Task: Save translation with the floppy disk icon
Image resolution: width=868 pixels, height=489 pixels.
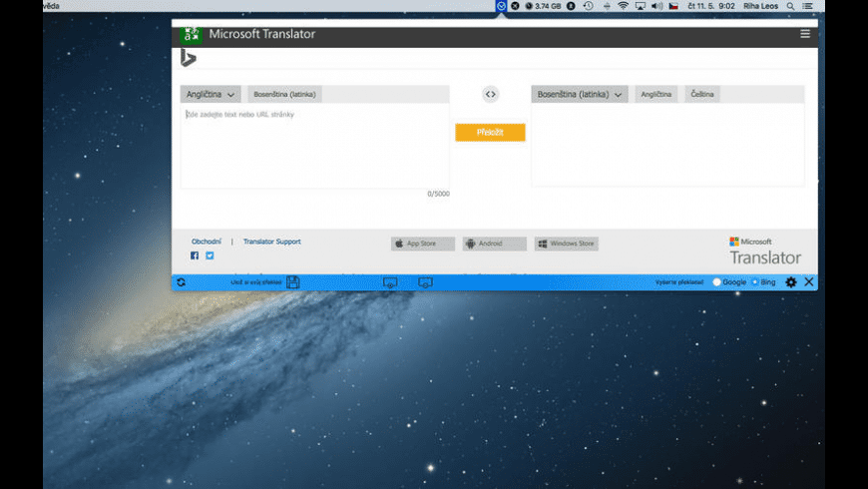Action: pos(293,281)
